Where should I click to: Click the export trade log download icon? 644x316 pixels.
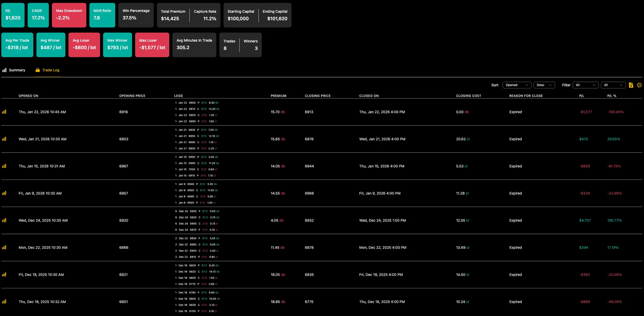[x=631, y=85]
